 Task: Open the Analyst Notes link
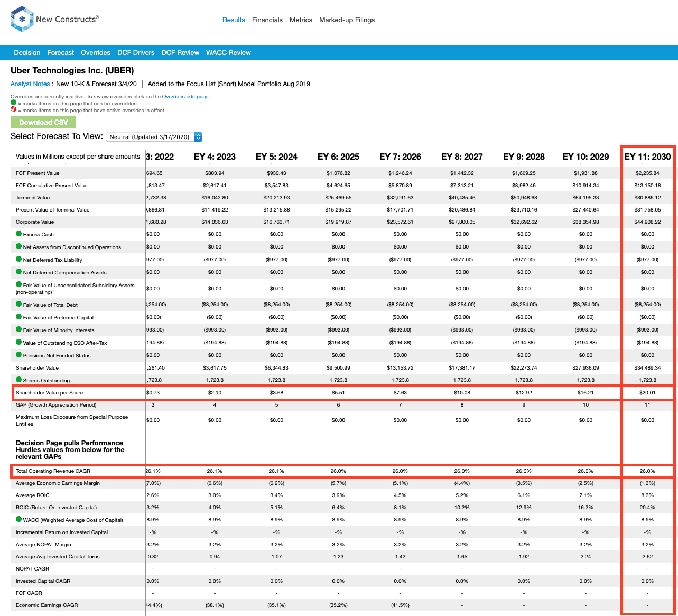point(30,84)
